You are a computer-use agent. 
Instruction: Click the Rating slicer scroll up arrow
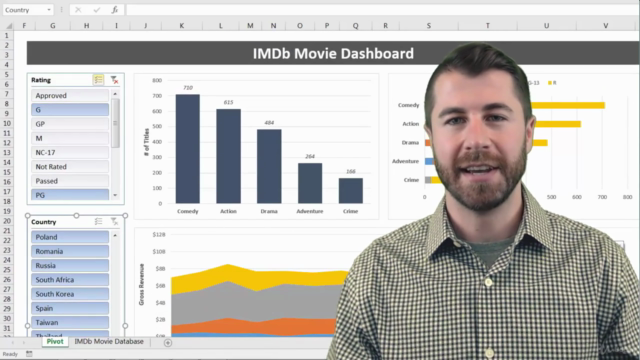(x=115, y=94)
